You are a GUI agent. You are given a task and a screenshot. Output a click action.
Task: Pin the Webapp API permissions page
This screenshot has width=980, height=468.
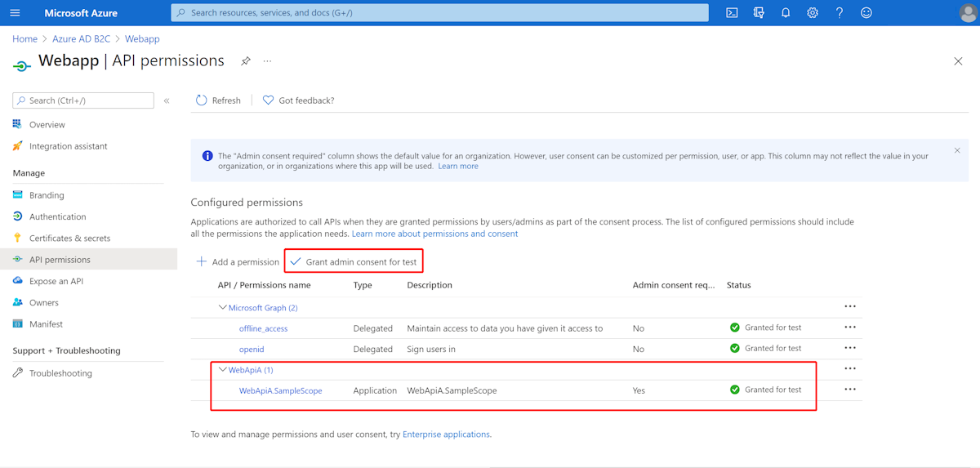click(245, 61)
